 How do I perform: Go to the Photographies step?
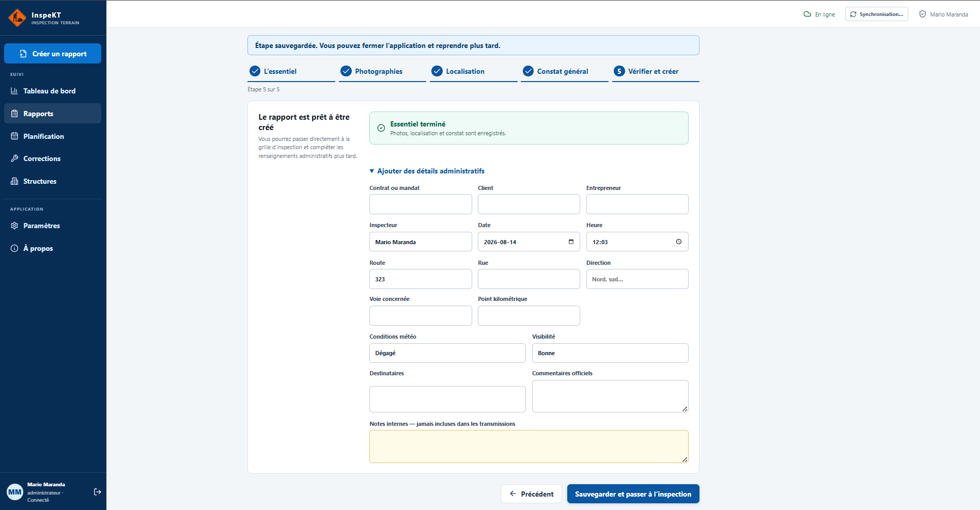pyautogui.click(x=382, y=71)
